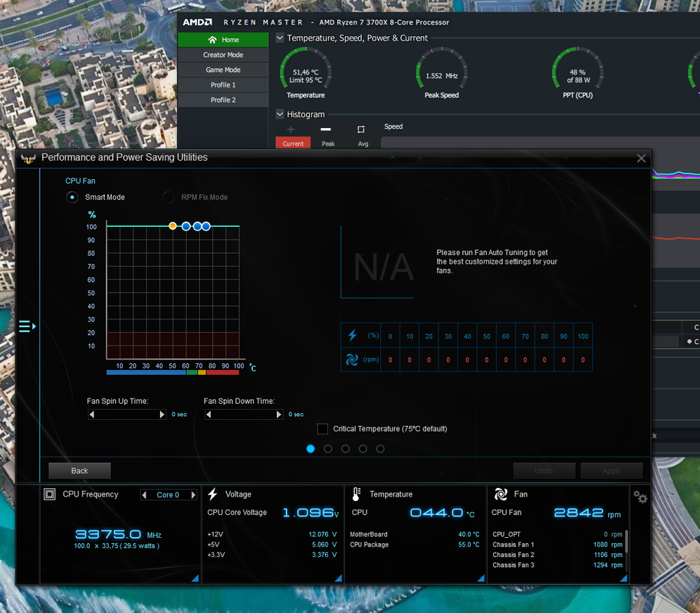Go to the first page dot
The width and height of the screenshot is (700, 613).
coord(311,449)
